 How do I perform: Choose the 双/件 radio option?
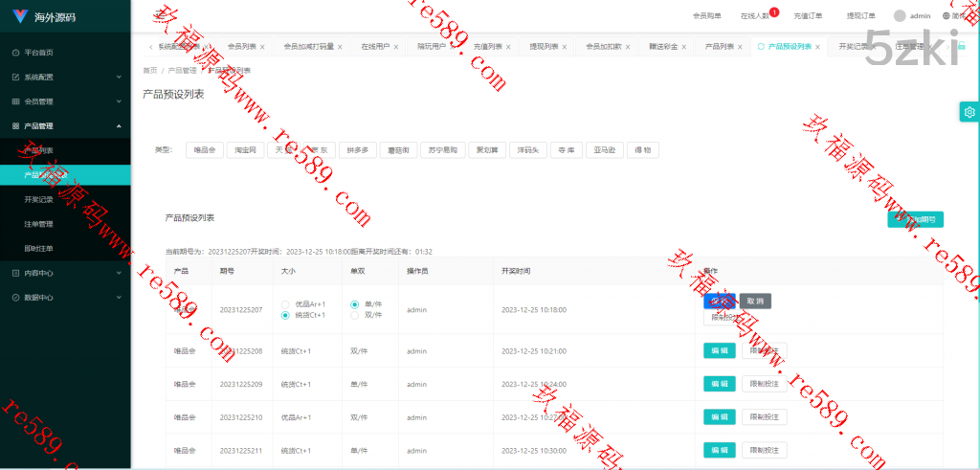point(355,315)
